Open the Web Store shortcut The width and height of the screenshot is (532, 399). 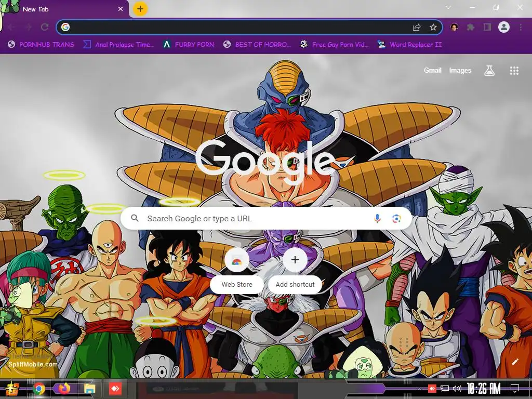(x=237, y=270)
